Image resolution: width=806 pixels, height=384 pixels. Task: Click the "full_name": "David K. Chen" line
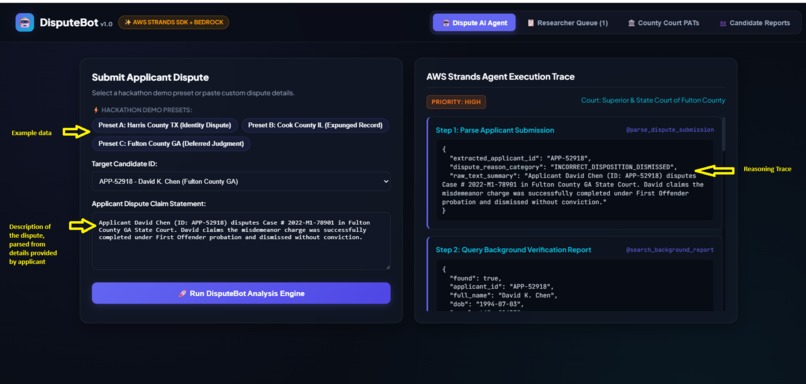pyautogui.click(x=503, y=296)
